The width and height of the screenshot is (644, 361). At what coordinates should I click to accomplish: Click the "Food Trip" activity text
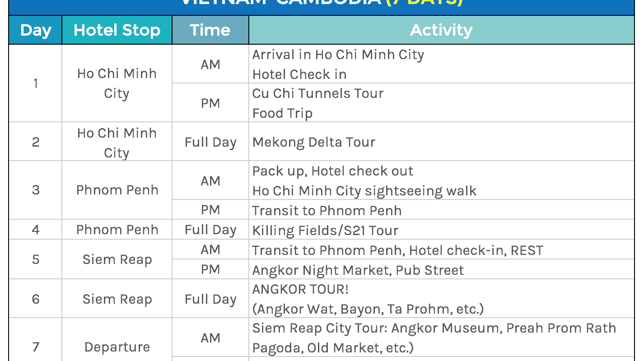tap(282, 113)
